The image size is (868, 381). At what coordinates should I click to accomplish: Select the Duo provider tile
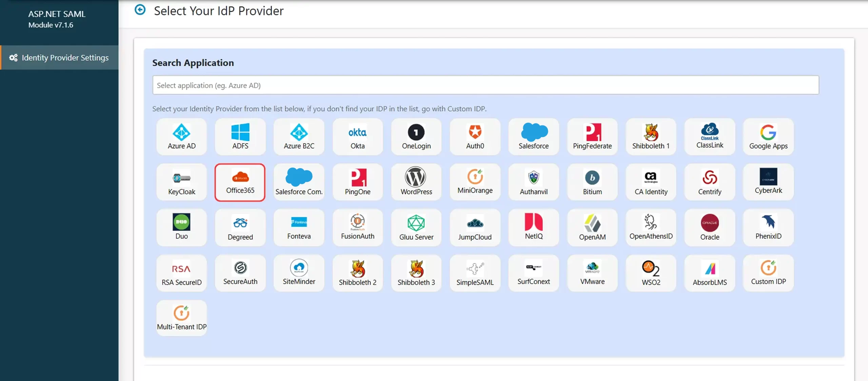coord(181,228)
